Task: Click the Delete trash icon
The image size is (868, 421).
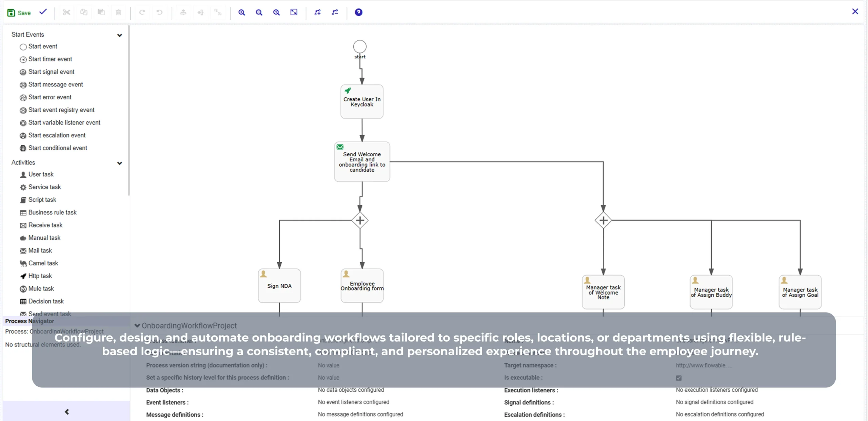Action: click(x=118, y=12)
